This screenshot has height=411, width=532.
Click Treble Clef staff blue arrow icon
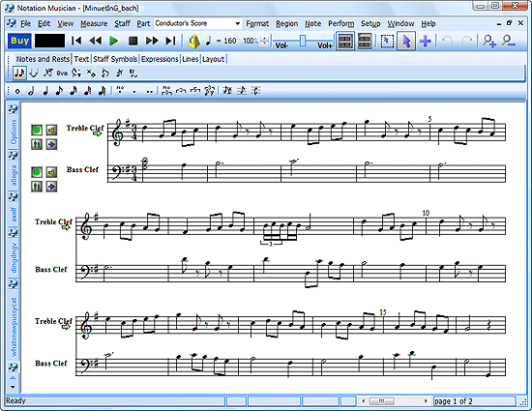tap(51, 144)
